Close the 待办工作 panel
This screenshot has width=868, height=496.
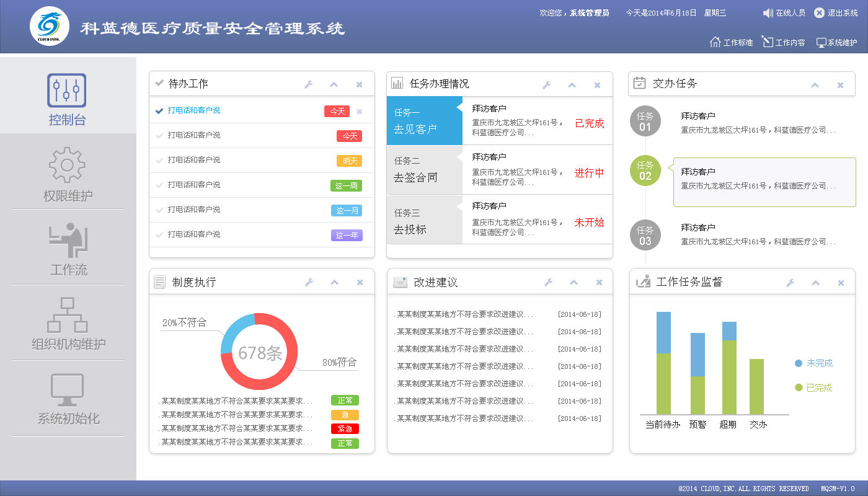360,85
